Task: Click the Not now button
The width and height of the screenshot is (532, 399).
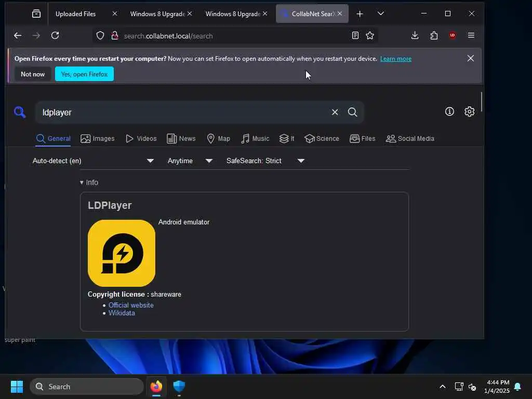Action: (33, 74)
